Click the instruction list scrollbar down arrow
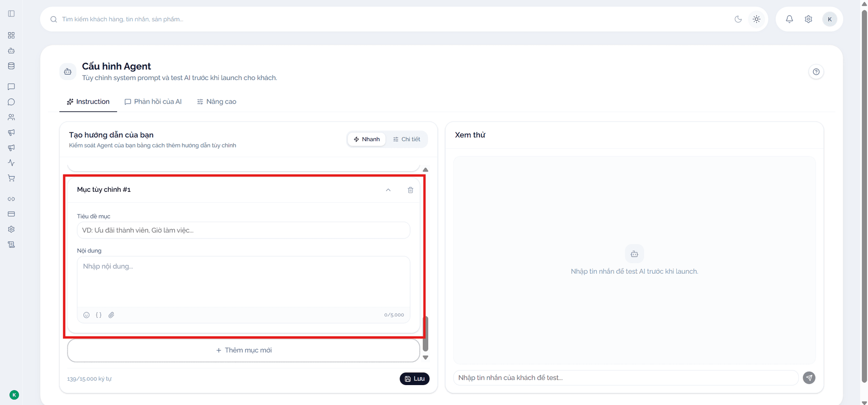Screen dimensions: 868x405 425,357
